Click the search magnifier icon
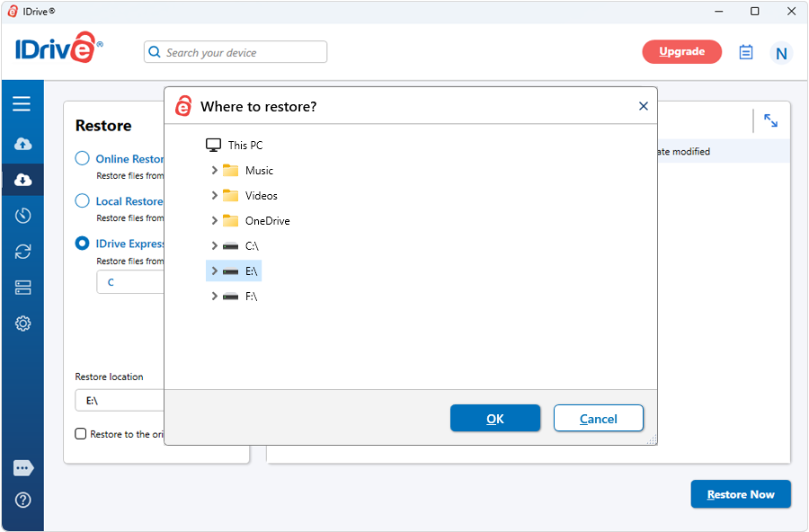 click(155, 52)
